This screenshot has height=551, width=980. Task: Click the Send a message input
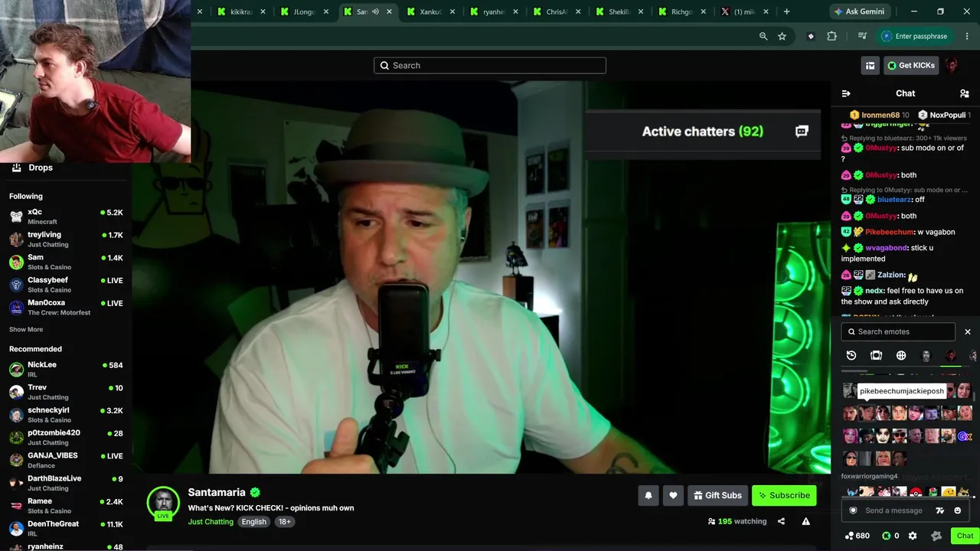click(893, 511)
